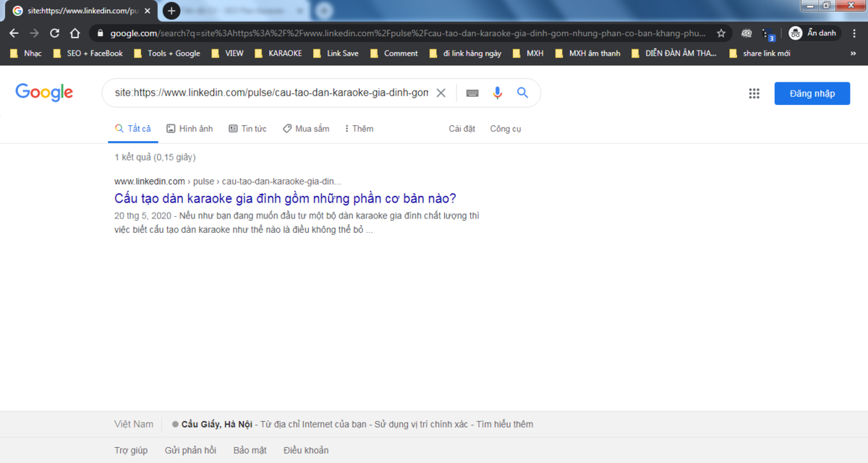Open a new browser tab
Screen dimensions: 868x463
[171, 11]
